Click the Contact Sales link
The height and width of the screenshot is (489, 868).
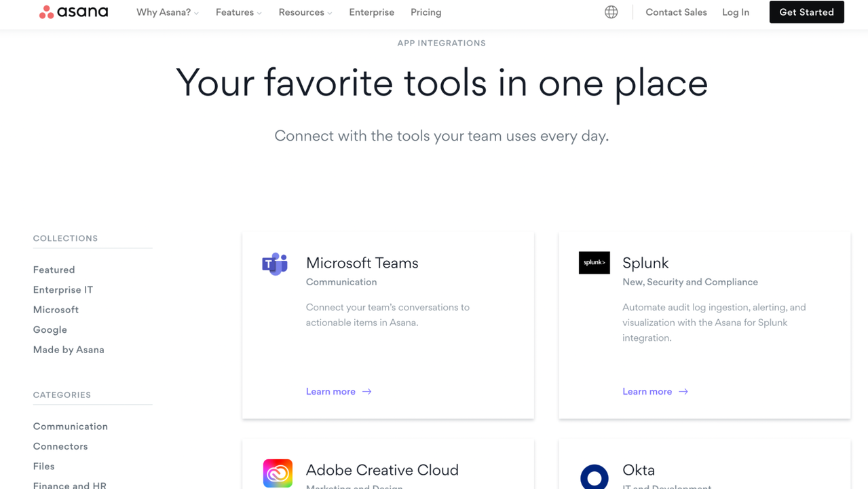point(676,12)
